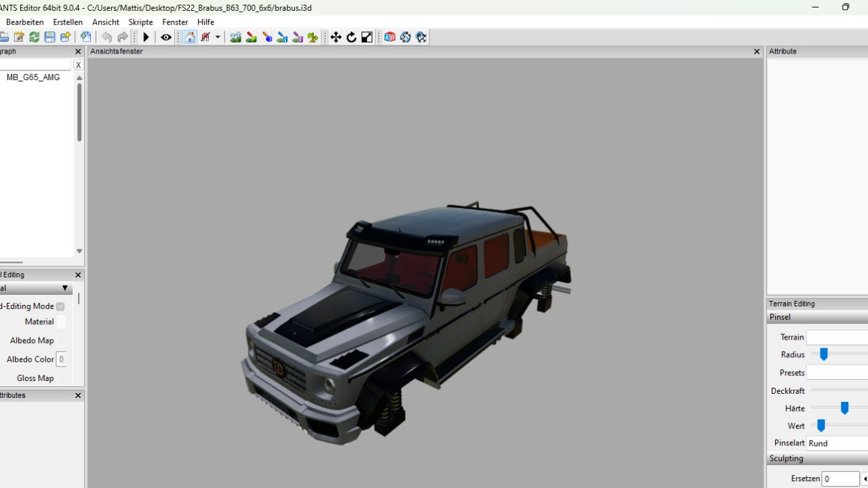Close the scenegraph panel
Viewport: 868px width, 488px height.
pyautogui.click(x=77, y=52)
